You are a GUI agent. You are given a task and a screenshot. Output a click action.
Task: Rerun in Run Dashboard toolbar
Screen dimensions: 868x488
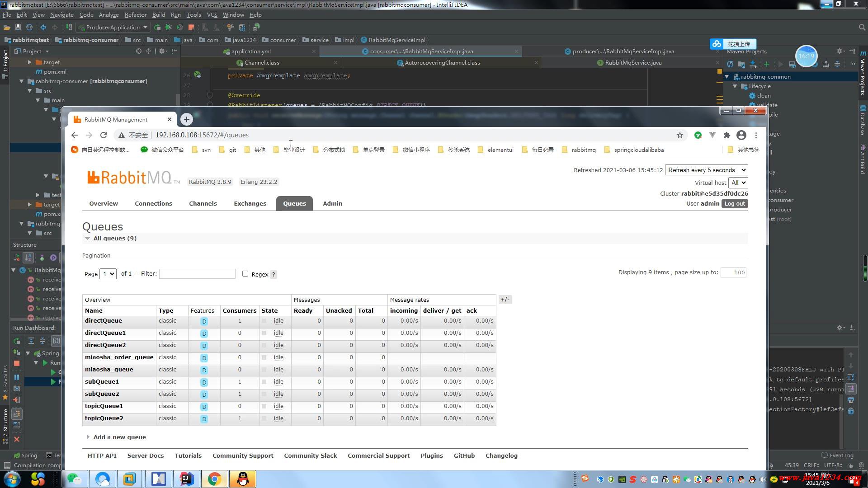point(17,341)
